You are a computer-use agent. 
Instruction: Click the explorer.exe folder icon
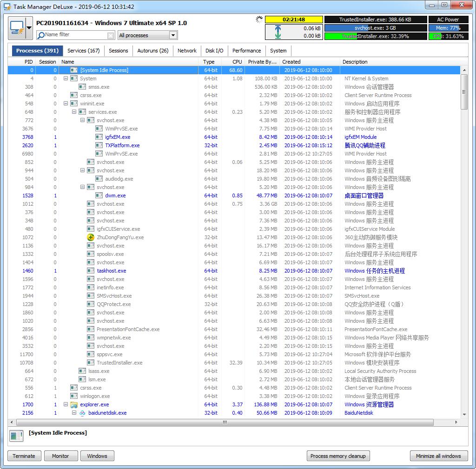74,404
